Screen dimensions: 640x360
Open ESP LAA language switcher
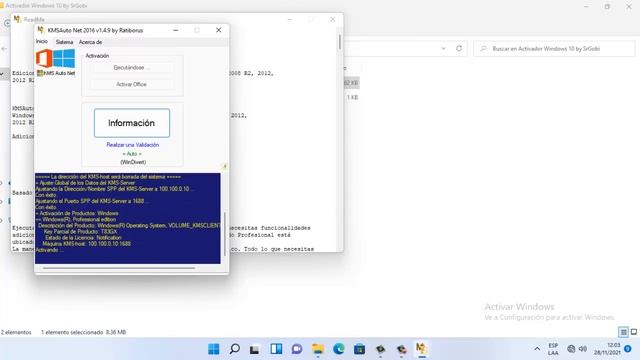(x=553, y=349)
